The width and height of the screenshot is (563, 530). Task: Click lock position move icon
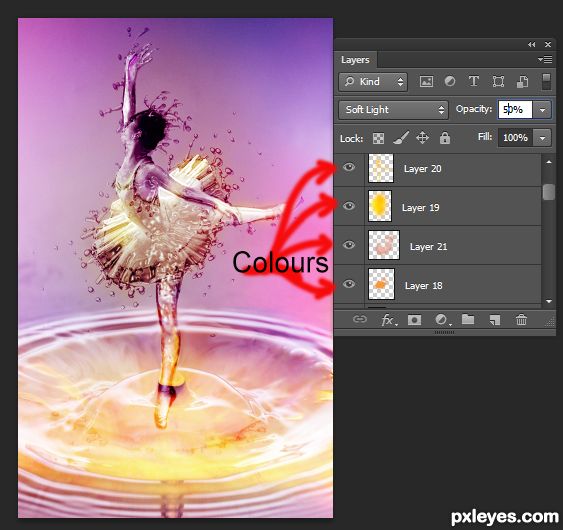[422, 138]
